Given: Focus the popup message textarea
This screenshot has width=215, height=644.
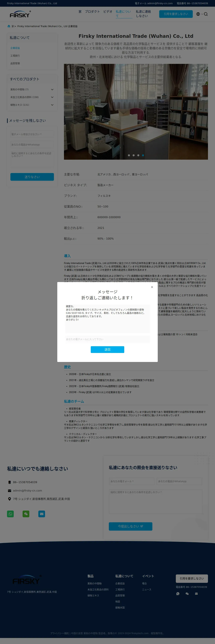Looking at the screenshot, I should (x=107, y=318).
